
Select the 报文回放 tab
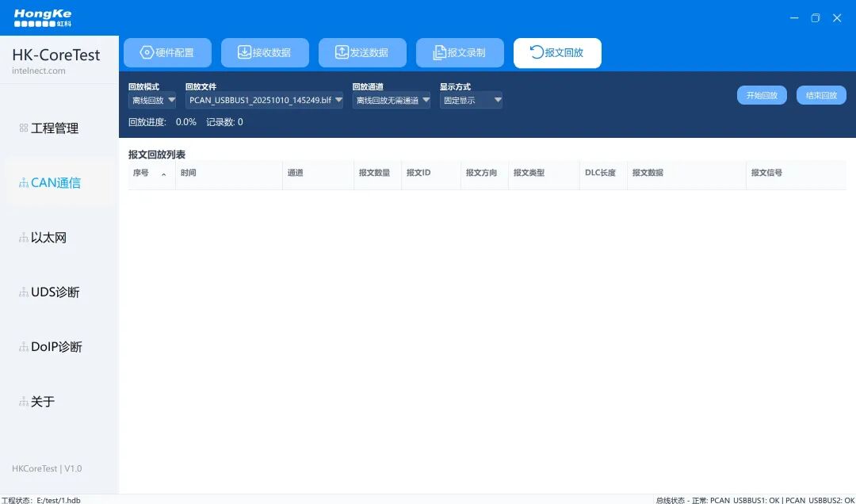point(557,53)
